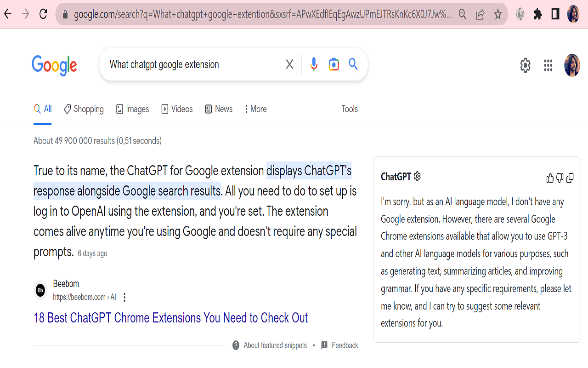The height and width of the screenshot is (368, 588).
Task: Click the Beebom favicon
Action: (40, 290)
